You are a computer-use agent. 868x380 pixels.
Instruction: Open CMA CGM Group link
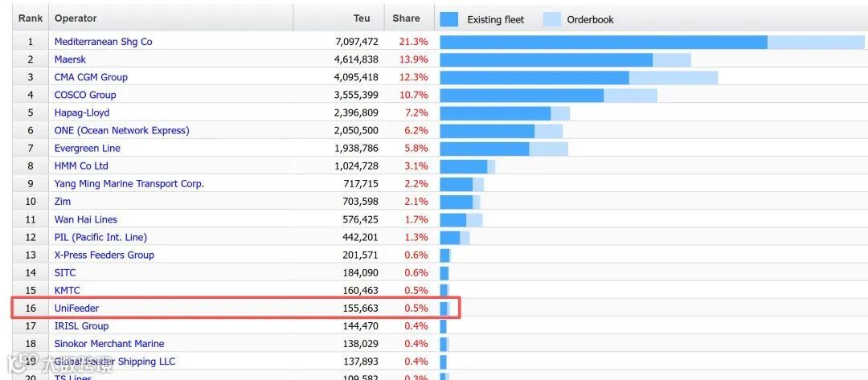click(x=91, y=77)
